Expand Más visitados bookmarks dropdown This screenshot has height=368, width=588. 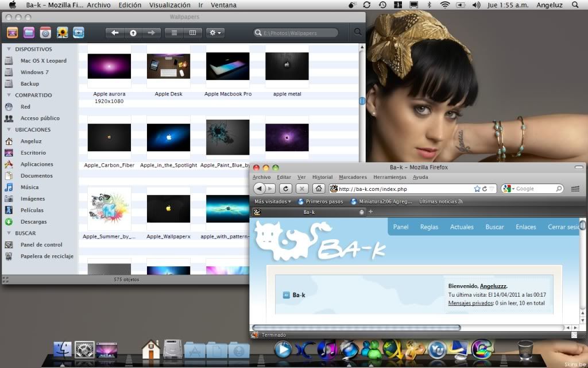click(272, 202)
